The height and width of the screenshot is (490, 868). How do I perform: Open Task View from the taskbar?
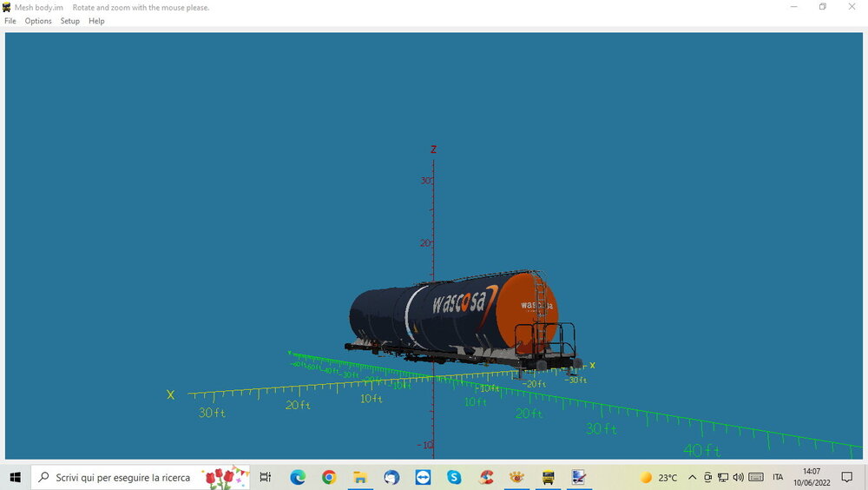click(x=266, y=477)
